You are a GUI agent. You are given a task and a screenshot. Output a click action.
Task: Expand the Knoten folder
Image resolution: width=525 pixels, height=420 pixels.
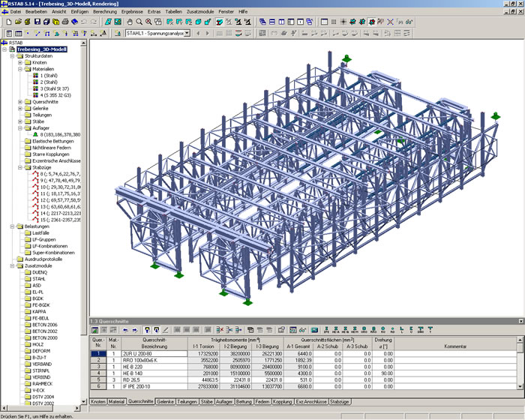[20, 63]
